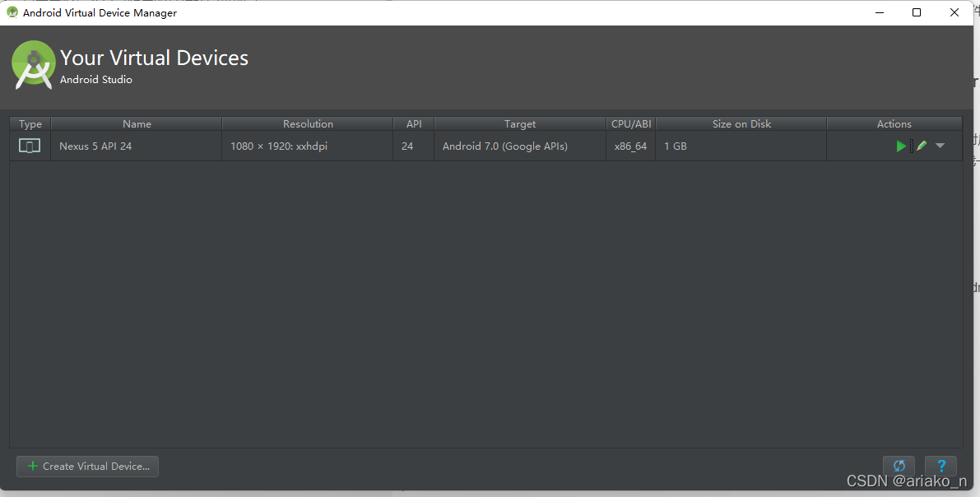This screenshot has width=980, height=497.
Task: Click the '1 GB' size cell
Action: click(741, 146)
